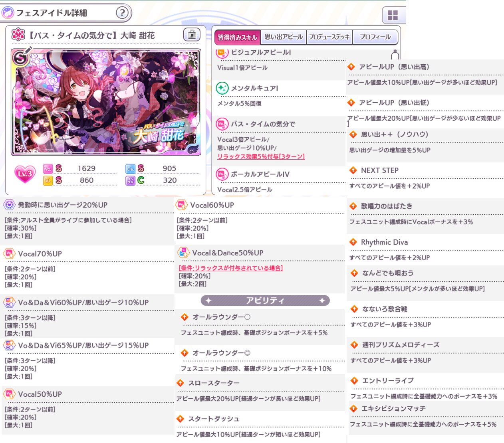Image resolution: width=504 pixels, height=443 pixels.
Task: Open the プロデュースデッキ tab
Action: [x=329, y=37]
